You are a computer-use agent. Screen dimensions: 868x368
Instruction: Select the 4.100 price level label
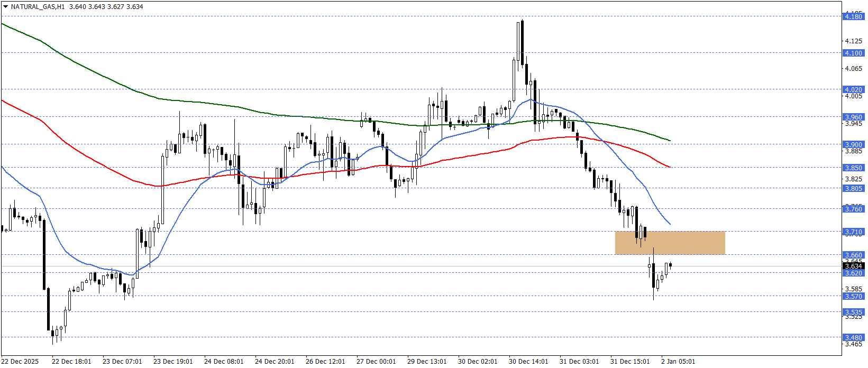tap(853, 53)
